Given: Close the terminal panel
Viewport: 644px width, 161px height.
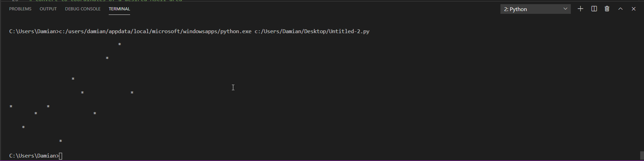Looking at the screenshot, I should (x=634, y=9).
